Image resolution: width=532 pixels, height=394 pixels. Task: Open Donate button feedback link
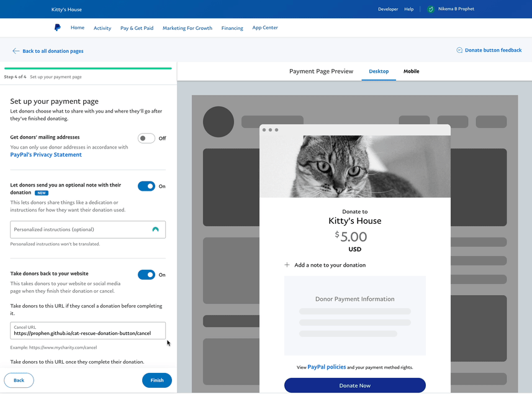(x=493, y=50)
